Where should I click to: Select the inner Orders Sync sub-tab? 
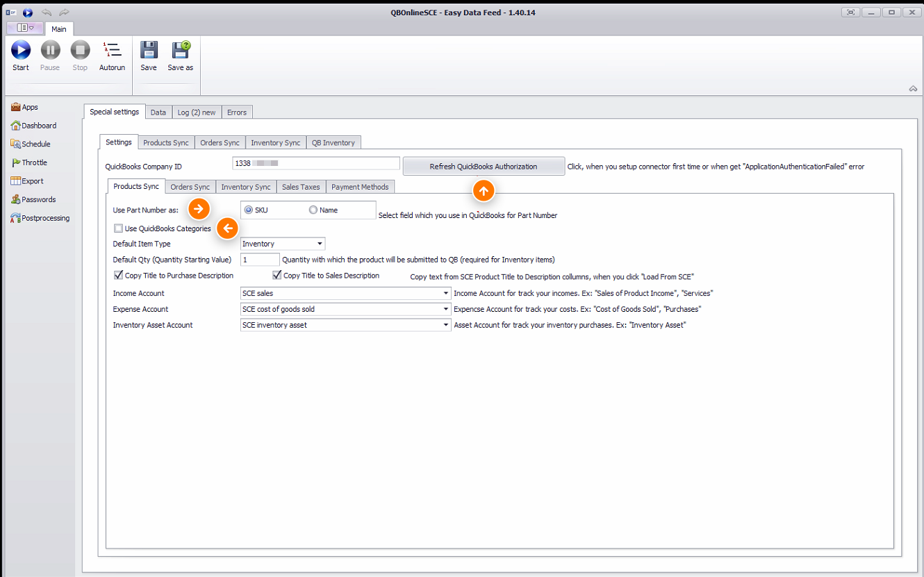click(190, 187)
